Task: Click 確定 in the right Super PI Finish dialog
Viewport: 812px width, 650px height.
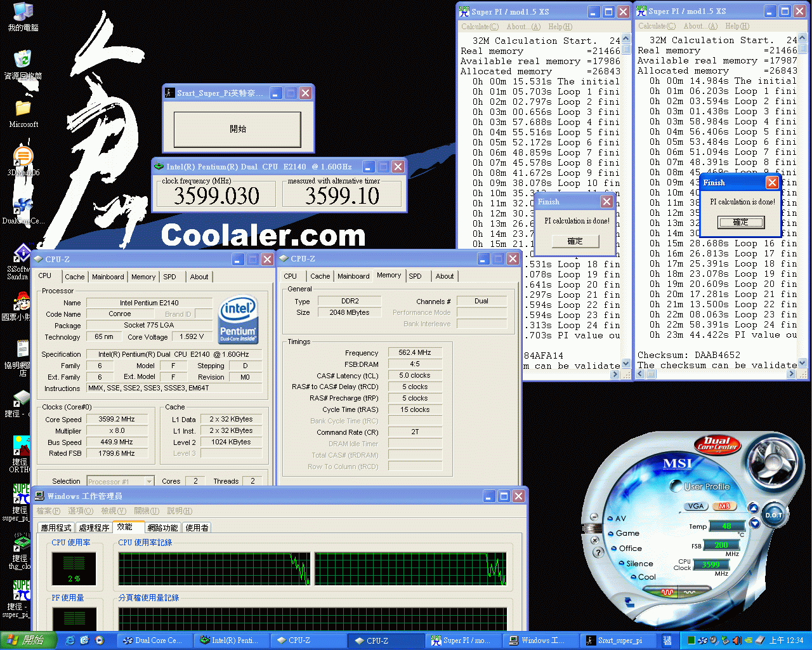Action: tap(741, 222)
